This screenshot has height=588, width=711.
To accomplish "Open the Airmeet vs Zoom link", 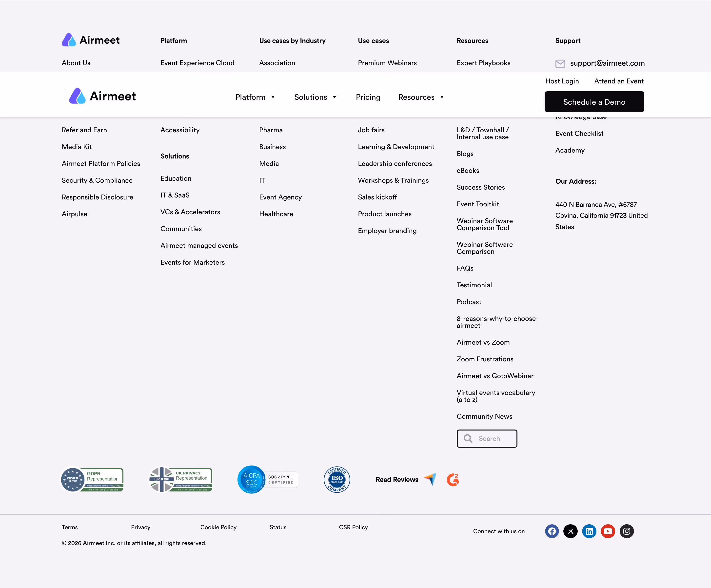I will point(483,342).
